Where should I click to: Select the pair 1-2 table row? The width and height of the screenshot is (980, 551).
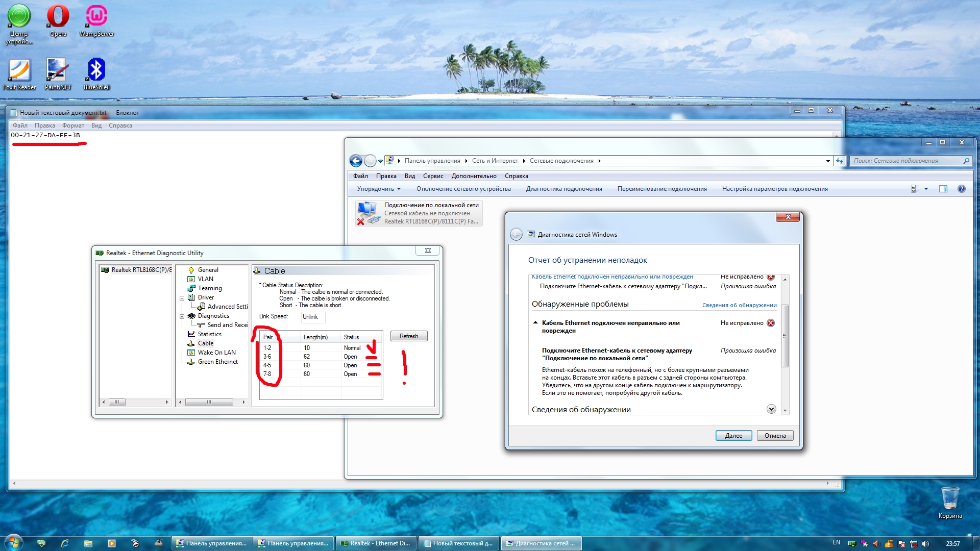321,348
